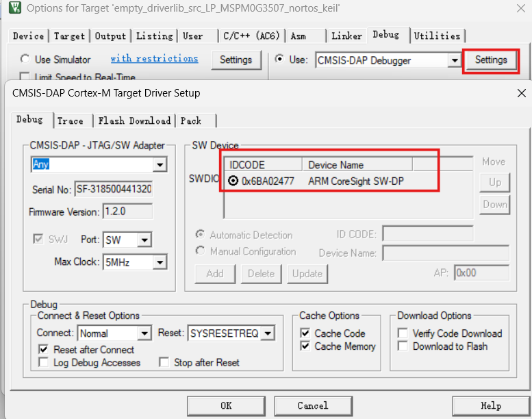Open the Asm tab
532x419 pixels.
299,36
